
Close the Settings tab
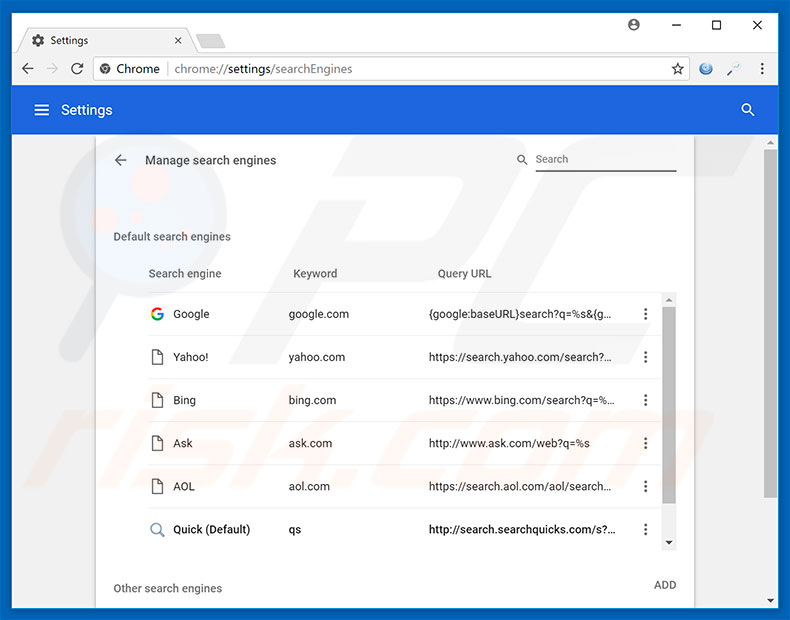click(x=178, y=40)
